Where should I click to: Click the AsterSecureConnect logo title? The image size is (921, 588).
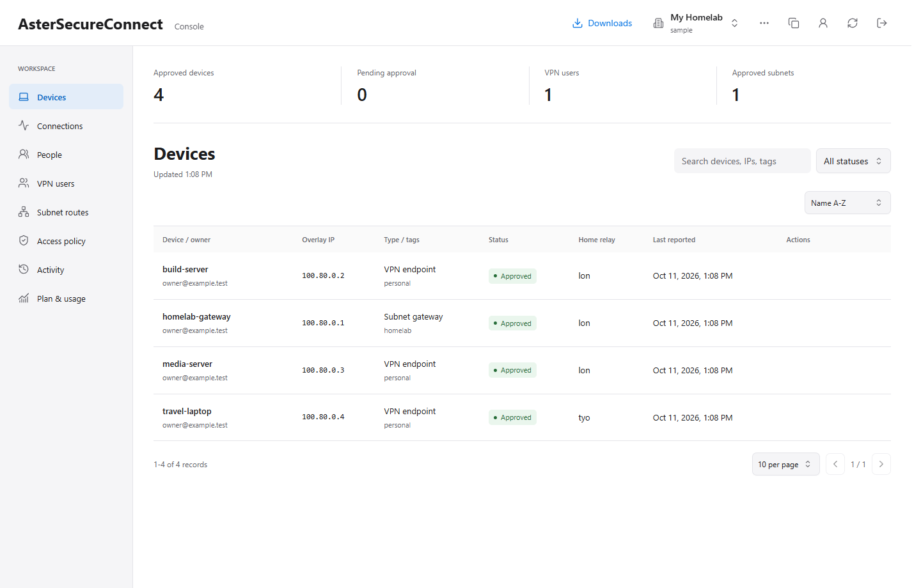(x=90, y=24)
